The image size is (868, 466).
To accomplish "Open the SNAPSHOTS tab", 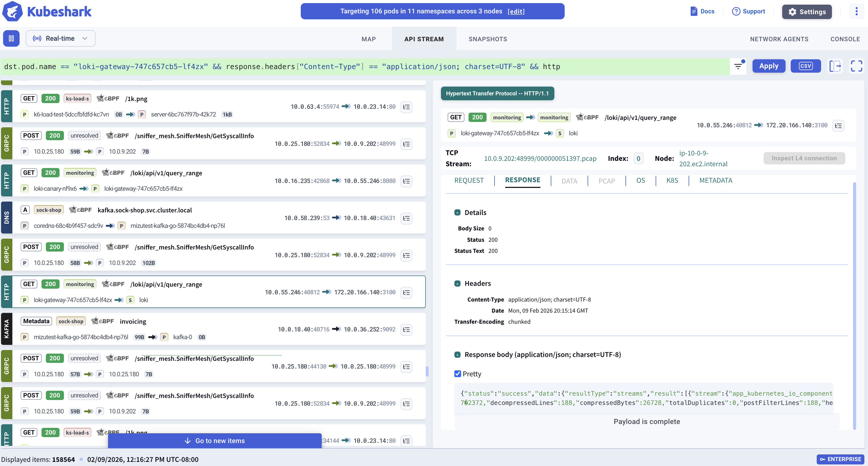I will coord(488,39).
